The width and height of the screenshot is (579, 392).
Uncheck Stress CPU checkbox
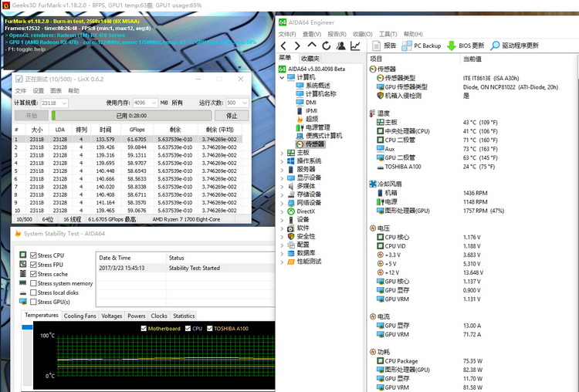click(33, 255)
